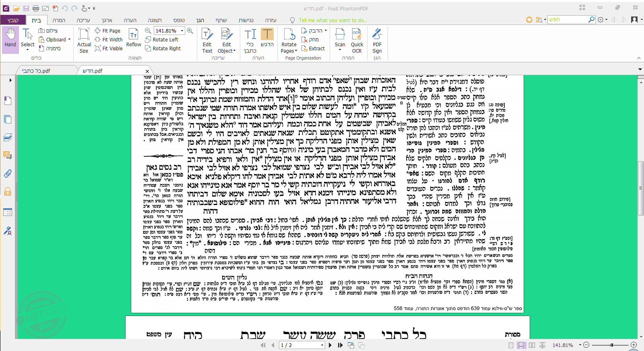The width and height of the screenshot is (644, 351).
Task: Jump to the last page
Action: [x=341, y=345]
